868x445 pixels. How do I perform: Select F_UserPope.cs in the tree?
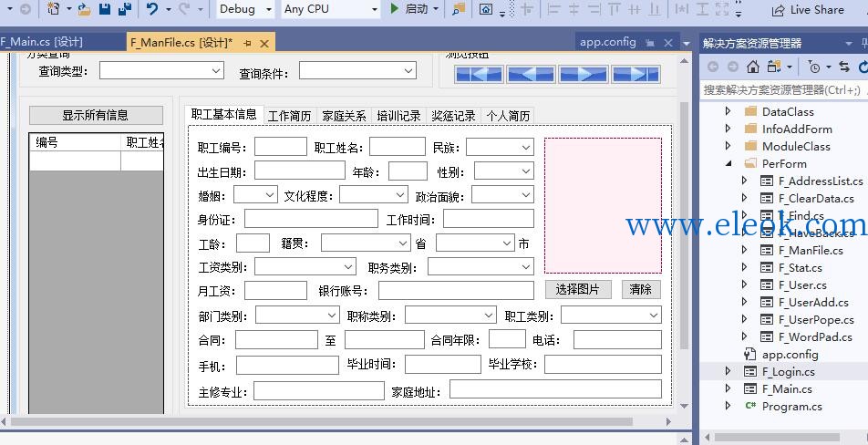click(x=815, y=319)
